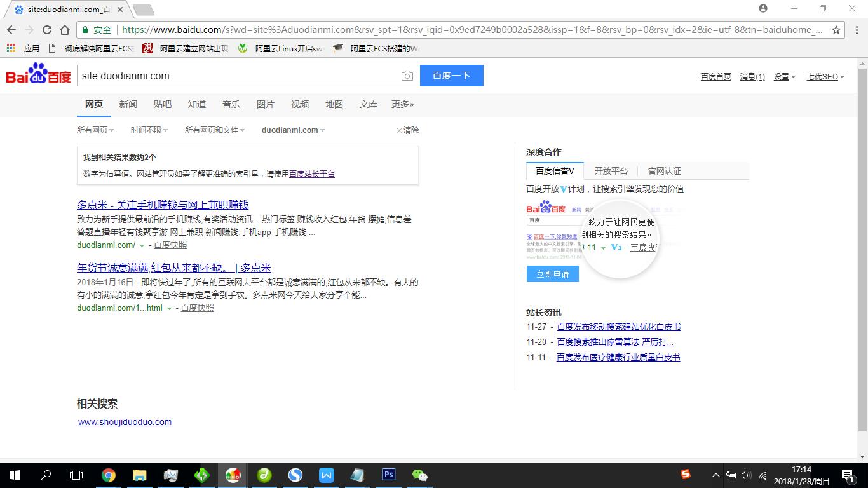Screen dimensions: 868x488
Task: Open the Windows notification center
Action: coord(848,475)
